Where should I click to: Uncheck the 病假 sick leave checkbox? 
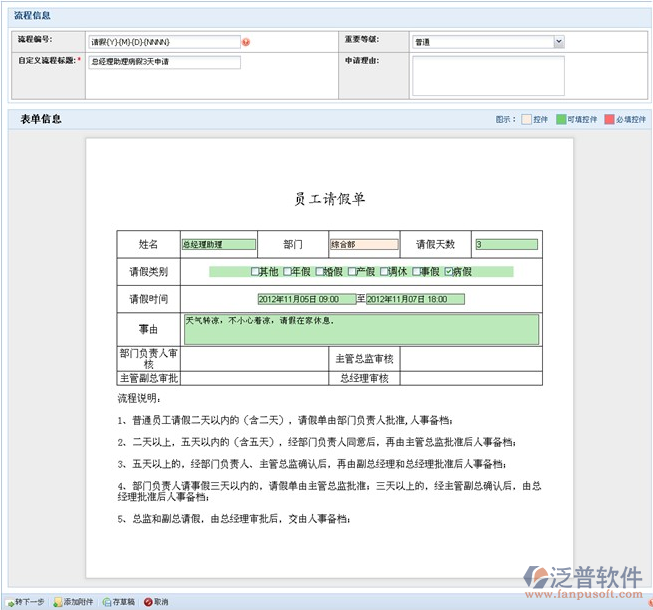pos(448,271)
